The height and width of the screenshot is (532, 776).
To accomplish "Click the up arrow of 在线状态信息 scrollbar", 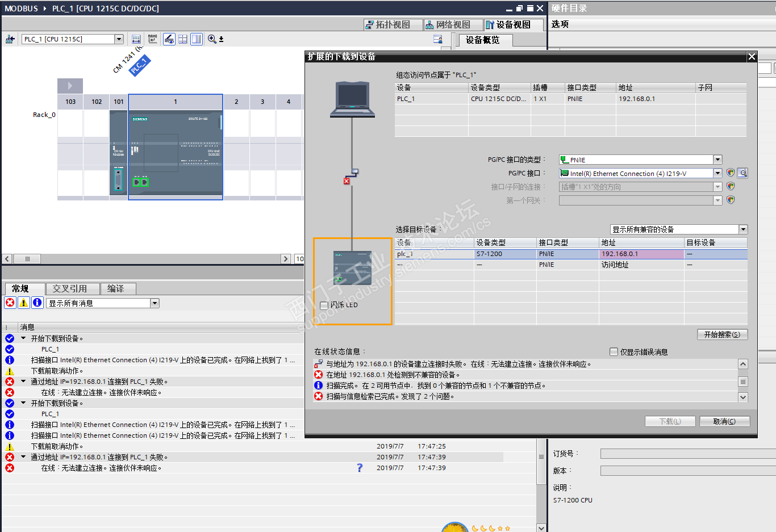I will (743, 364).
